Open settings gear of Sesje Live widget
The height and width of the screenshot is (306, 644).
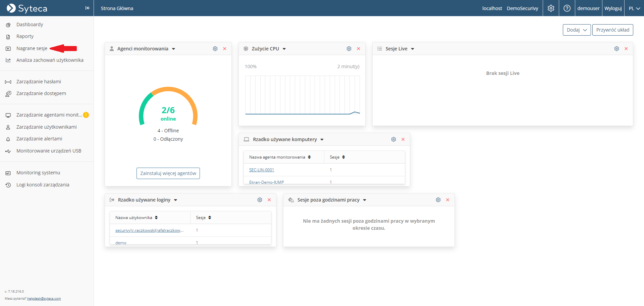616,49
